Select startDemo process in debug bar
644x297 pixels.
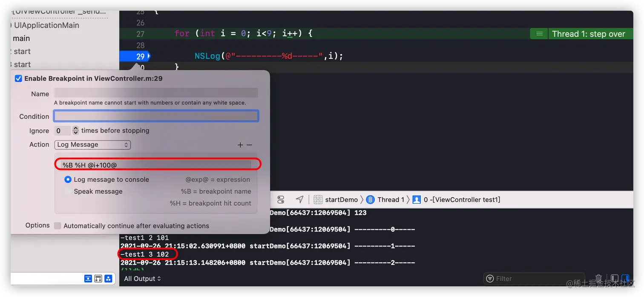click(x=336, y=199)
